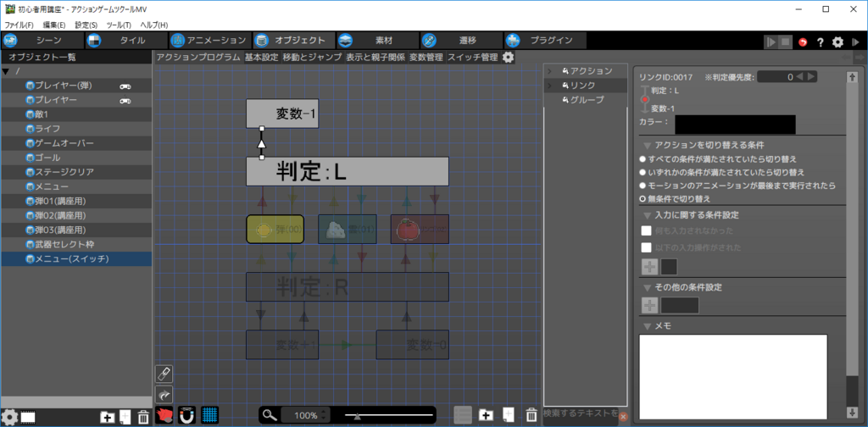Image resolution: width=868 pixels, height=427 pixels.
Task: Switch to the シーン tab
Action: (42, 41)
